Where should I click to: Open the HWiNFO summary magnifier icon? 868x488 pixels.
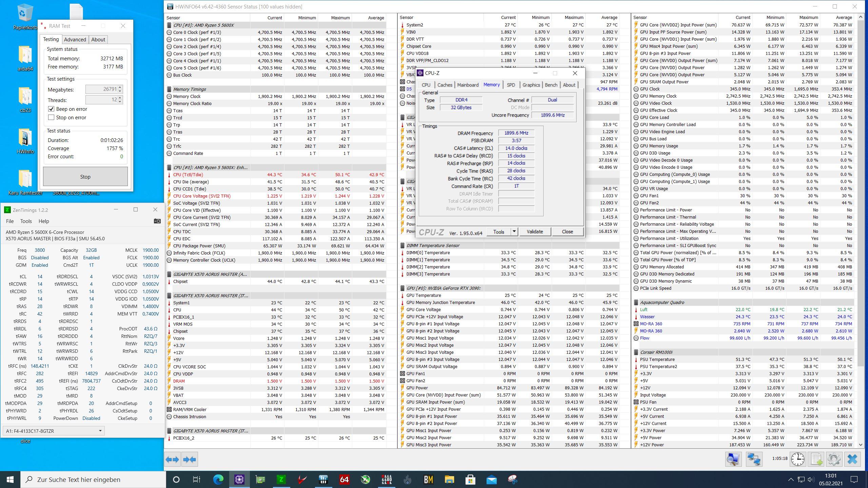click(x=733, y=460)
